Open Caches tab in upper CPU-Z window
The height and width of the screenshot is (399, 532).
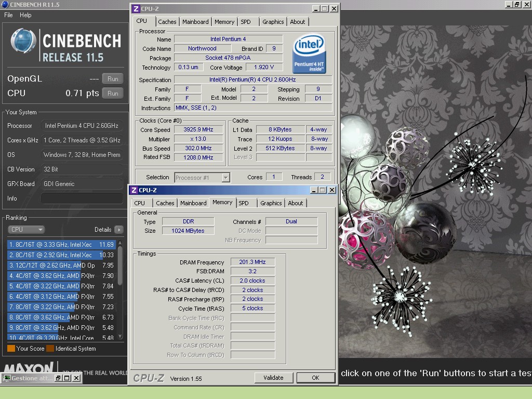167,22
